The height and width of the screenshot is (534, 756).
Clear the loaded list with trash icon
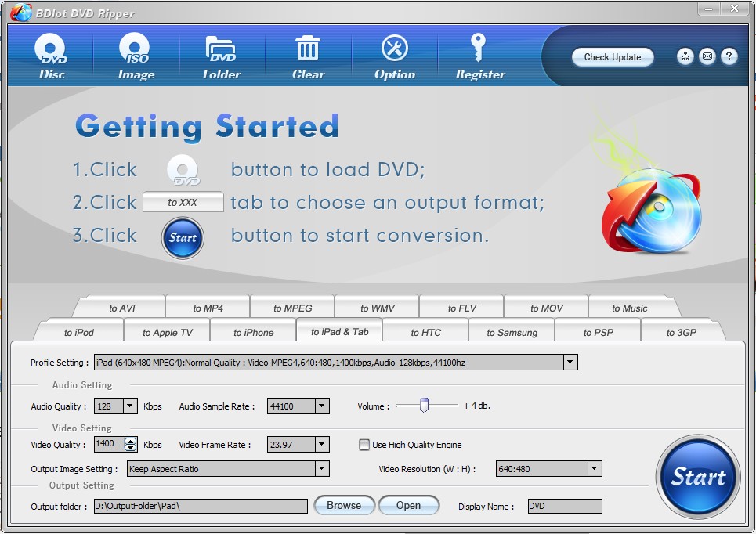point(308,56)
